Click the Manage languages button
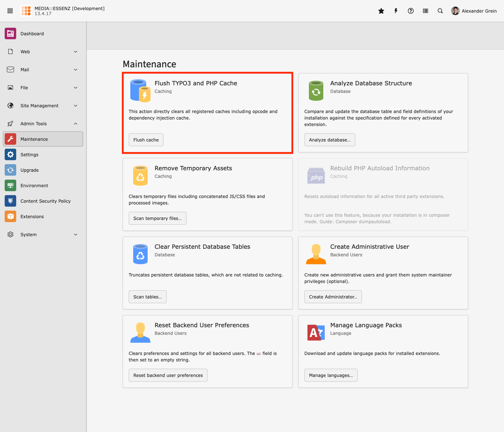 pyautogui.click(x=330, y=375)
